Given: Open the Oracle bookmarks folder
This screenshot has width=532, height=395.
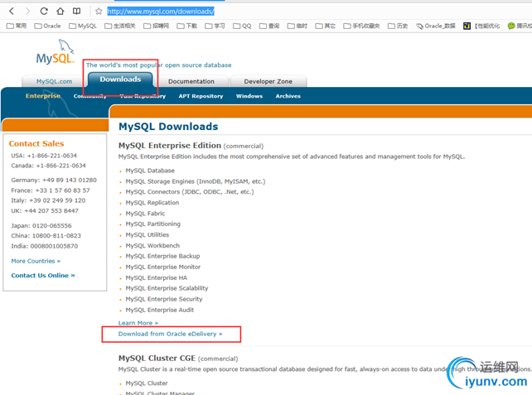Looking at the screenshot, I should tap(47, 26).
